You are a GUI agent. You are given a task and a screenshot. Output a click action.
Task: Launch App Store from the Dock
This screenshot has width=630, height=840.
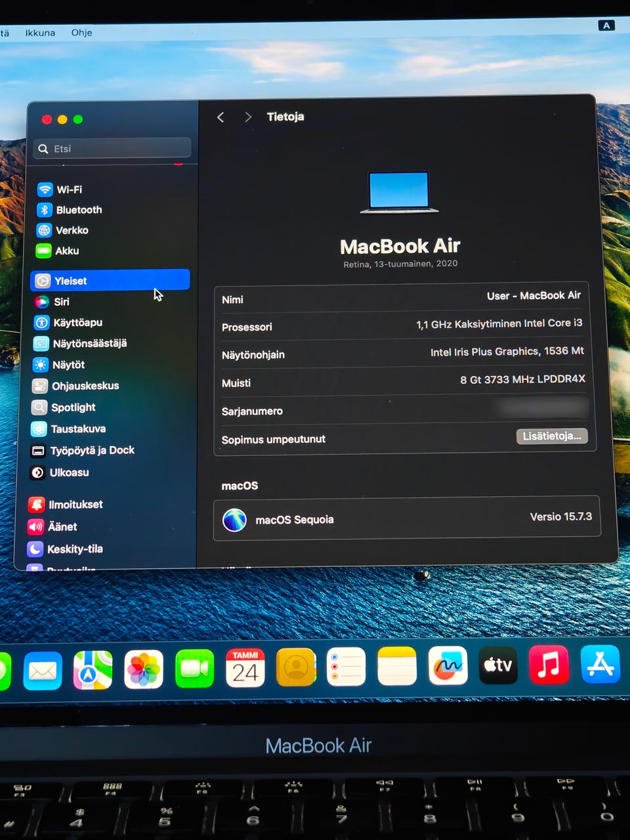600,663
